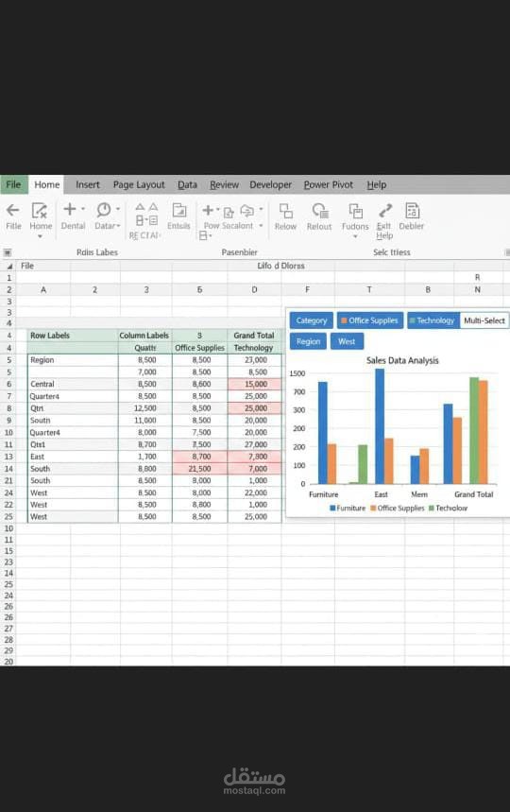Select the 1,700 cell
The height and width of the screenshot is (812, 510).
click(x=144, y=457)
